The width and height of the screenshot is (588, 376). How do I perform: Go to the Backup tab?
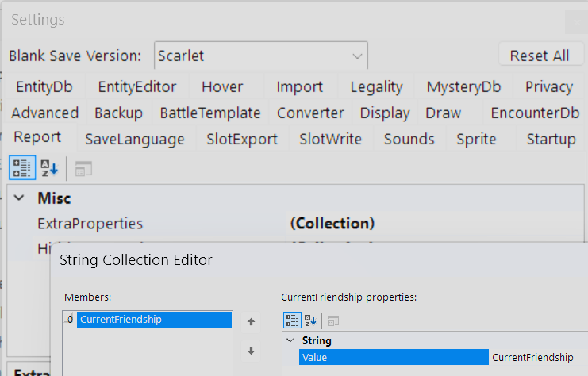coord(118,113)
